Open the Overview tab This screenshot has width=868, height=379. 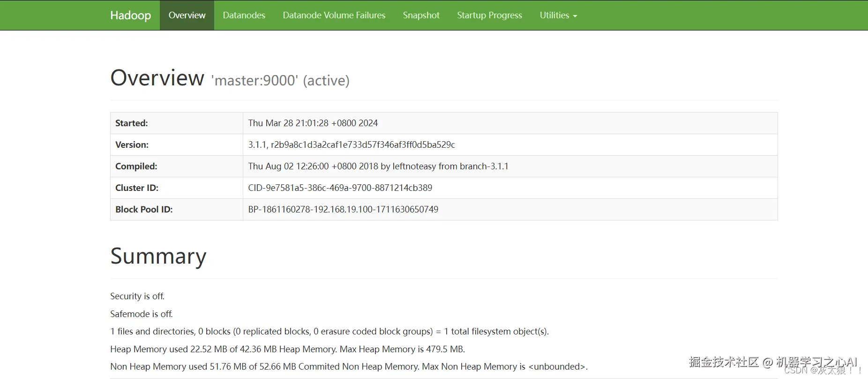[187, 15]
